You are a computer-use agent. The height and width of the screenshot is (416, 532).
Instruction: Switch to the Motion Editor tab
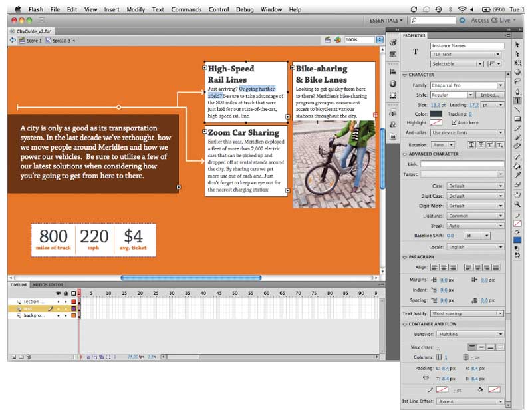pyautogui.click(x=47, y=284)
